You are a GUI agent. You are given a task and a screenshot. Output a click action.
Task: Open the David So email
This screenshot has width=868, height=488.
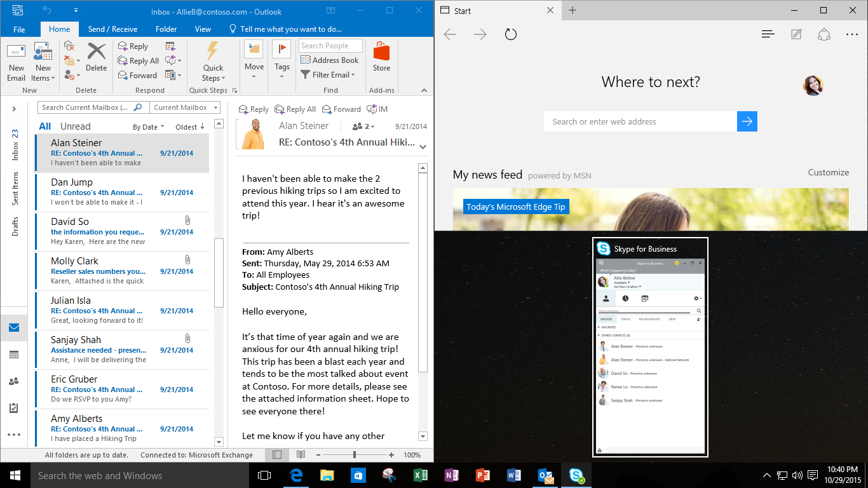[x=122, y=231]
